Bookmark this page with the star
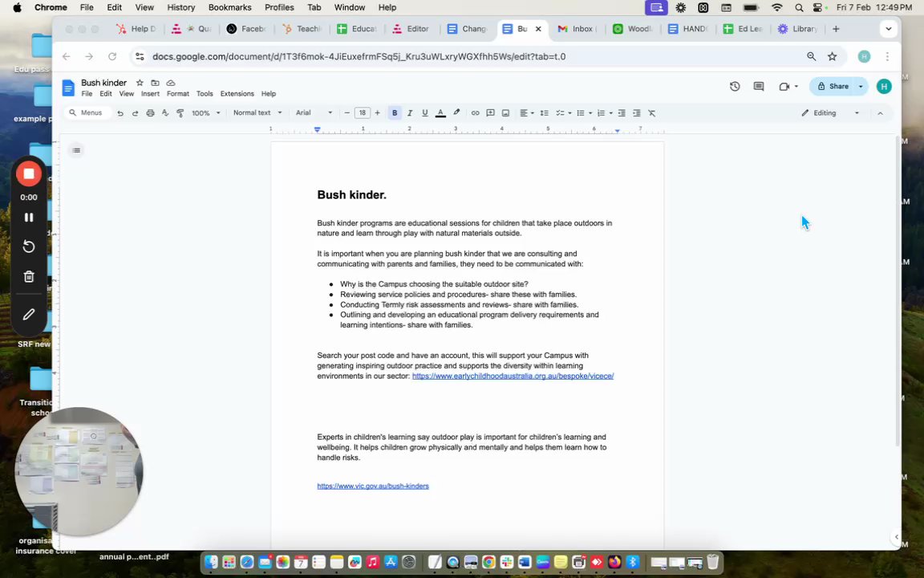The height and width of the screenshot is (578, 924). coord(832,57)
